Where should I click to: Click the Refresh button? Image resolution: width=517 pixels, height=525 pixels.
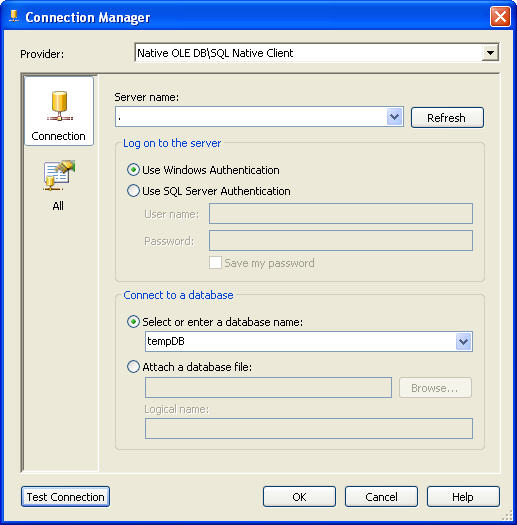point(447,118)
